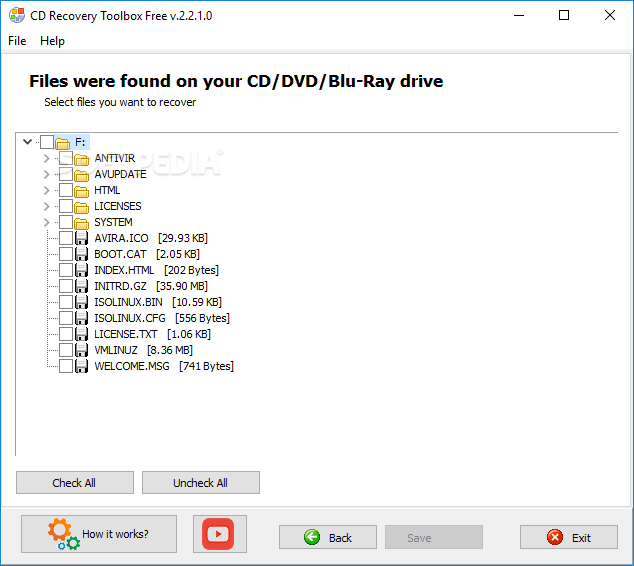
Task: Select the ISOLINUX.CFG [556 Bytes] row
Action: [x=162, y=318]
